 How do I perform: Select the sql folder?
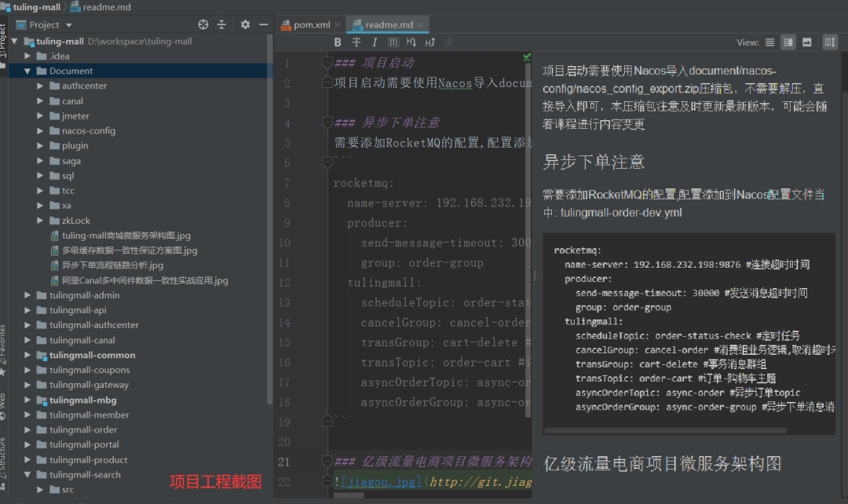click(x=68, y=176)
